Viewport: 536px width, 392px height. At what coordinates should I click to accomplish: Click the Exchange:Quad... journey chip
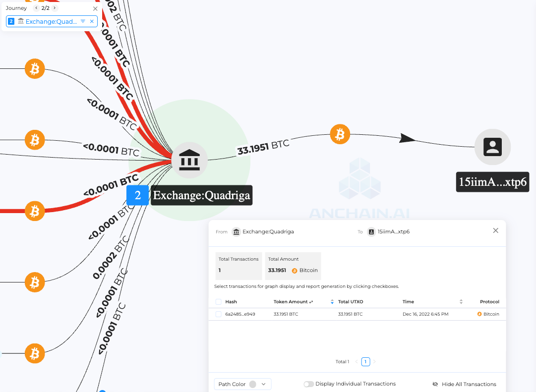point(52,21)
